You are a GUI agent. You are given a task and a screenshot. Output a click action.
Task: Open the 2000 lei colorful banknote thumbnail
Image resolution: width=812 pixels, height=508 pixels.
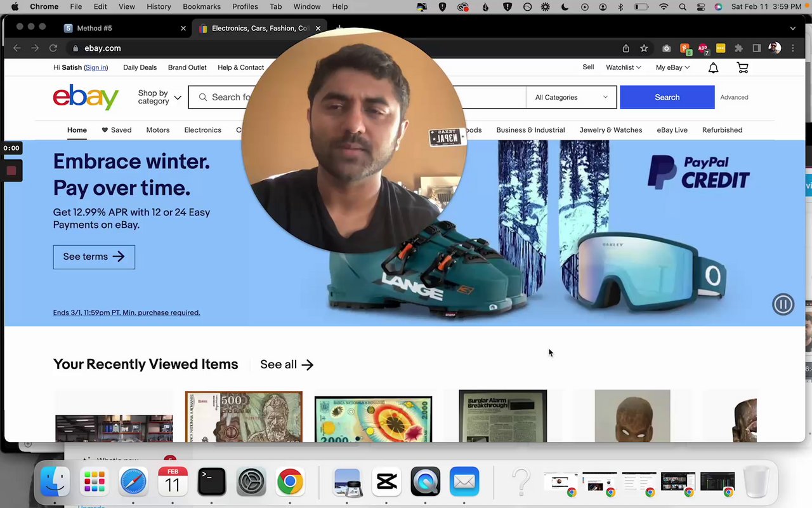[374, 419]
